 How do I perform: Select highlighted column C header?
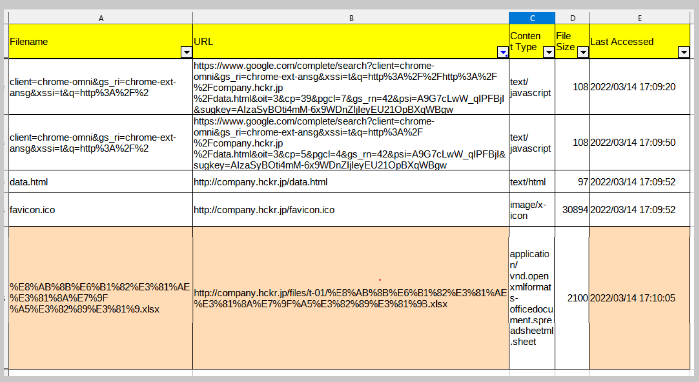click(532, 18)
